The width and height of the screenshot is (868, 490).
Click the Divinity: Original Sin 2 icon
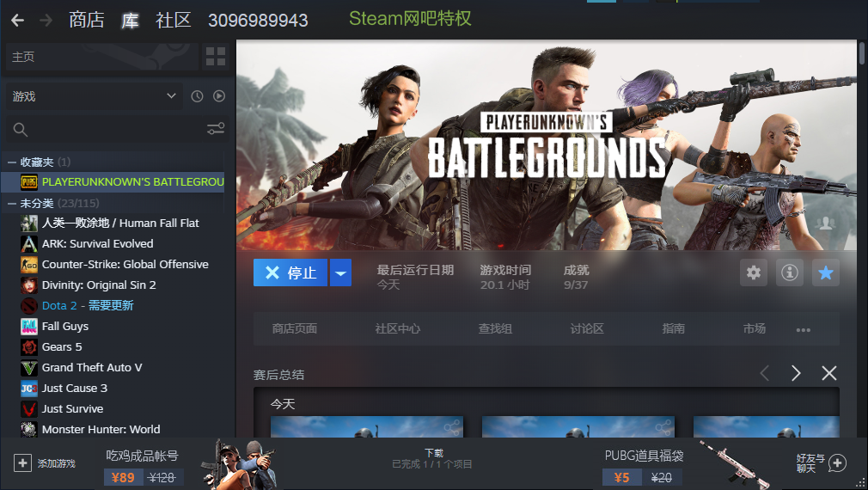tap(28, 285)
